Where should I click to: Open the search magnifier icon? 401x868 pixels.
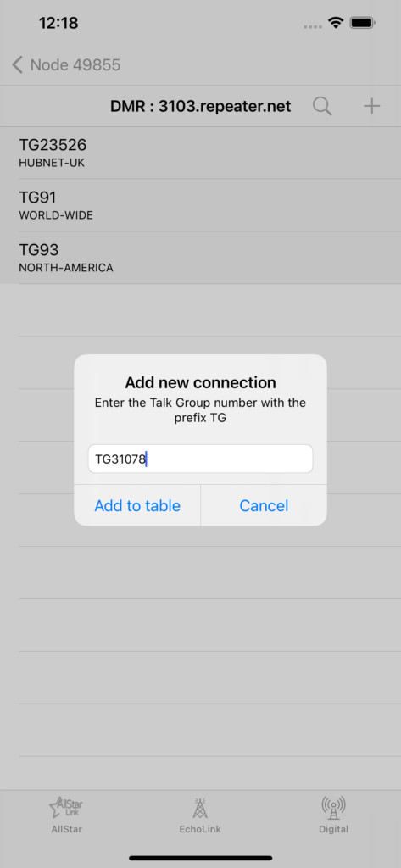322,106
